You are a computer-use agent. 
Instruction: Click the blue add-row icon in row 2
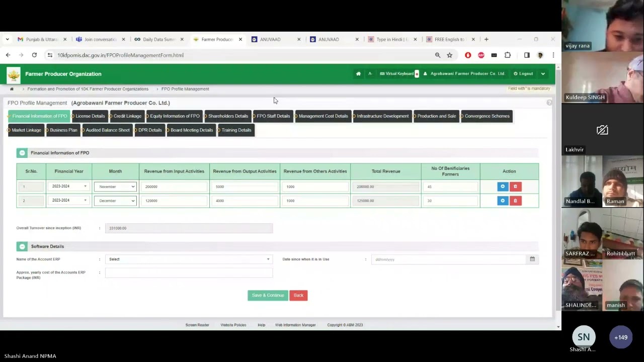503,201
